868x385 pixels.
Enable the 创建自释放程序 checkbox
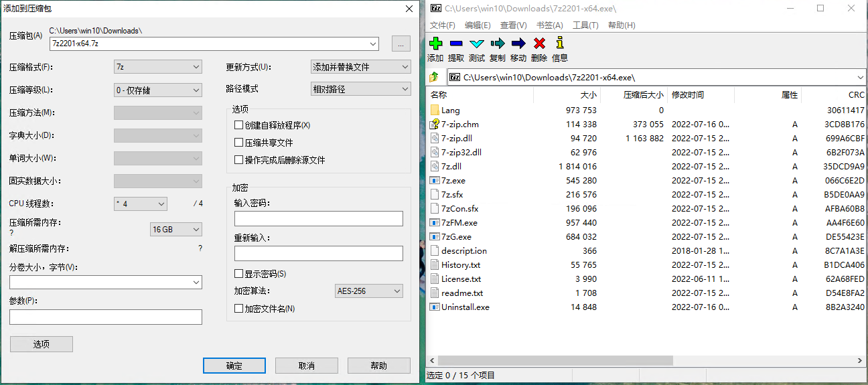(x=238, y=125)
